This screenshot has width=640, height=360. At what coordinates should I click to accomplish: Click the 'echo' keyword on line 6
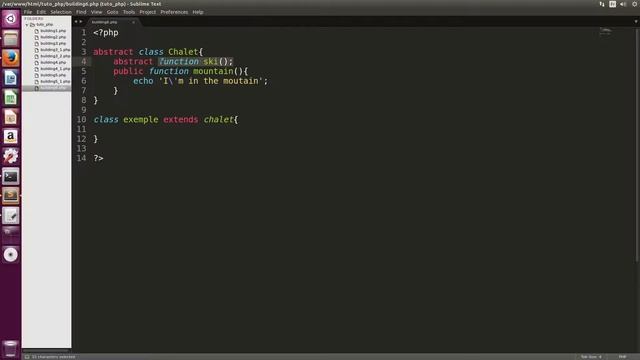143,81
